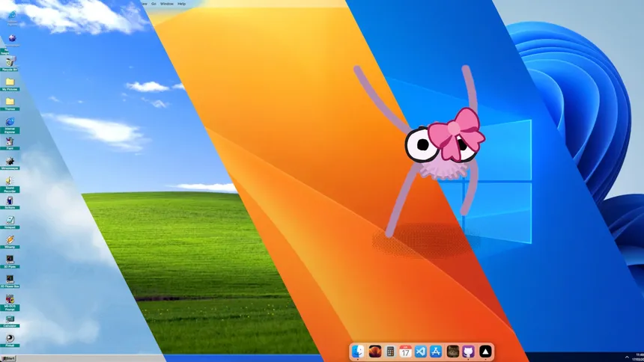Open GitHub Desktop from the dock

[469, 351]
